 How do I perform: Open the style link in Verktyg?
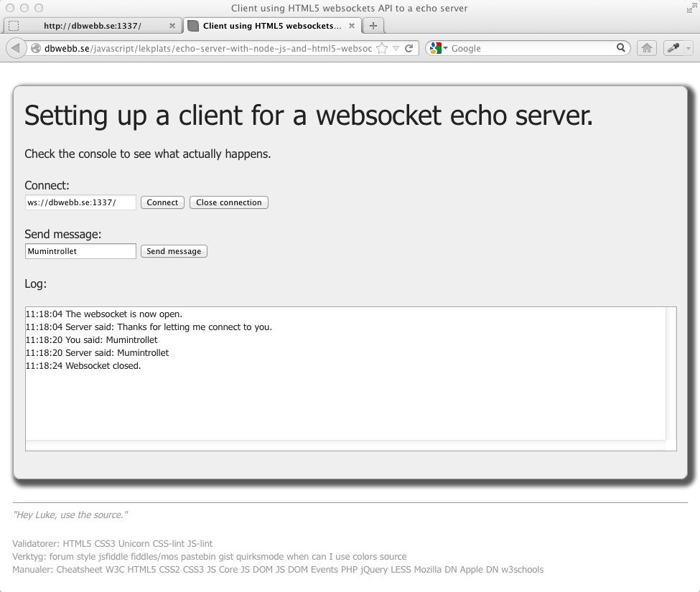click(x=86, y=556)
